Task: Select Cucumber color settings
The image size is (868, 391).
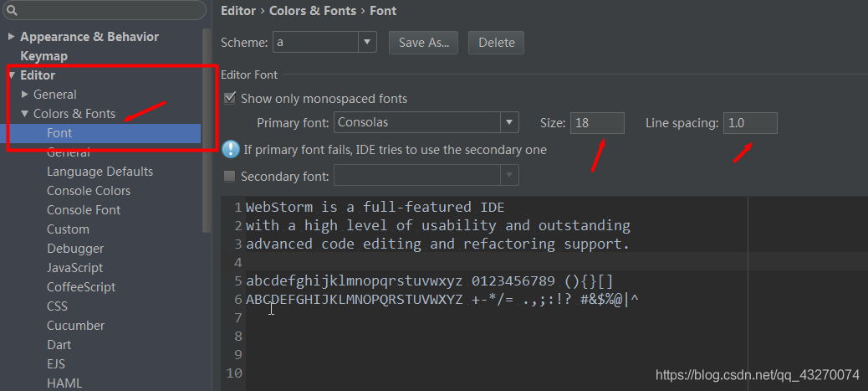Action: click(76, 326)
